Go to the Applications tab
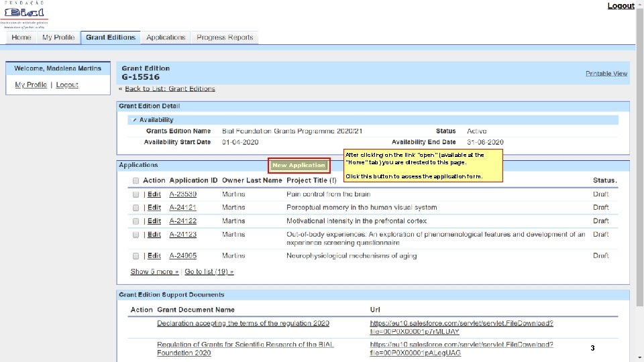Image resolution: width=644 pixels, height=362 pixels. (166, 38)
